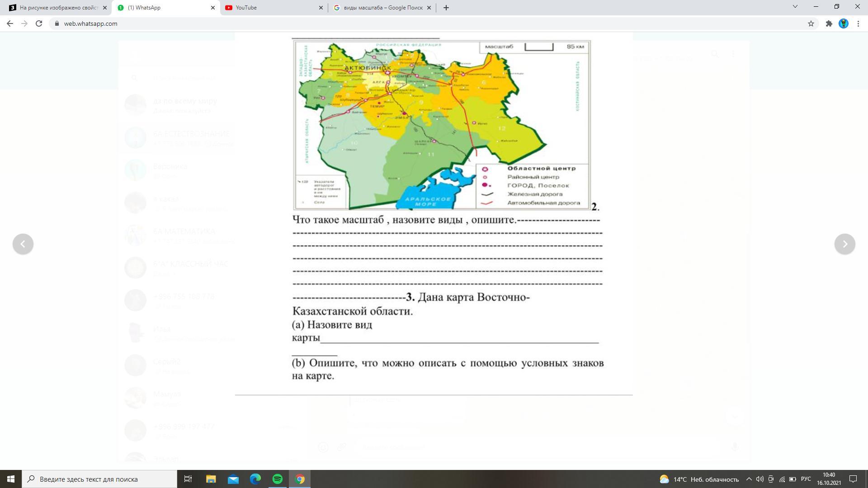
Task: Reload the WhatsApp web page
Action: coord(39,23)
